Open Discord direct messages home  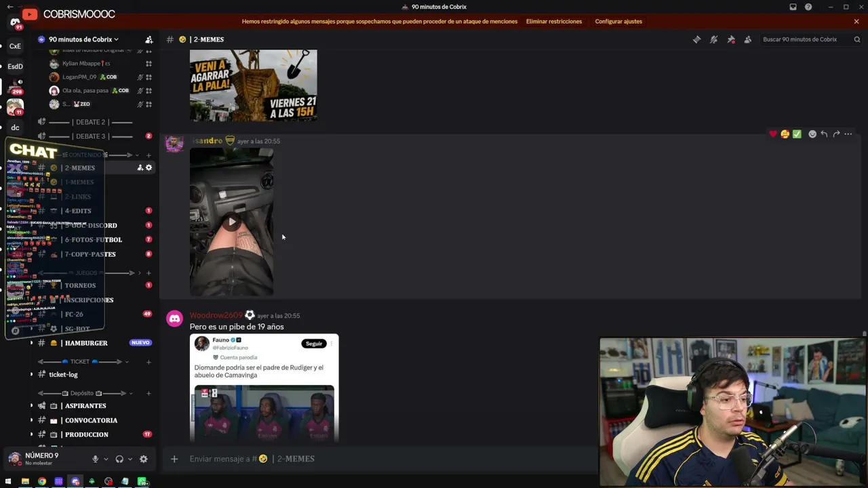(15, 22)
